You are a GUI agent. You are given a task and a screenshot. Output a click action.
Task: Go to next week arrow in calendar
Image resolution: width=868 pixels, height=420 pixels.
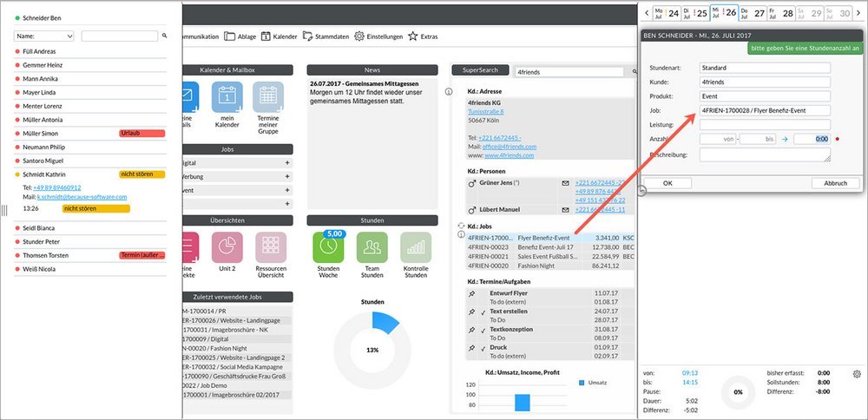(x=858, y=13)
